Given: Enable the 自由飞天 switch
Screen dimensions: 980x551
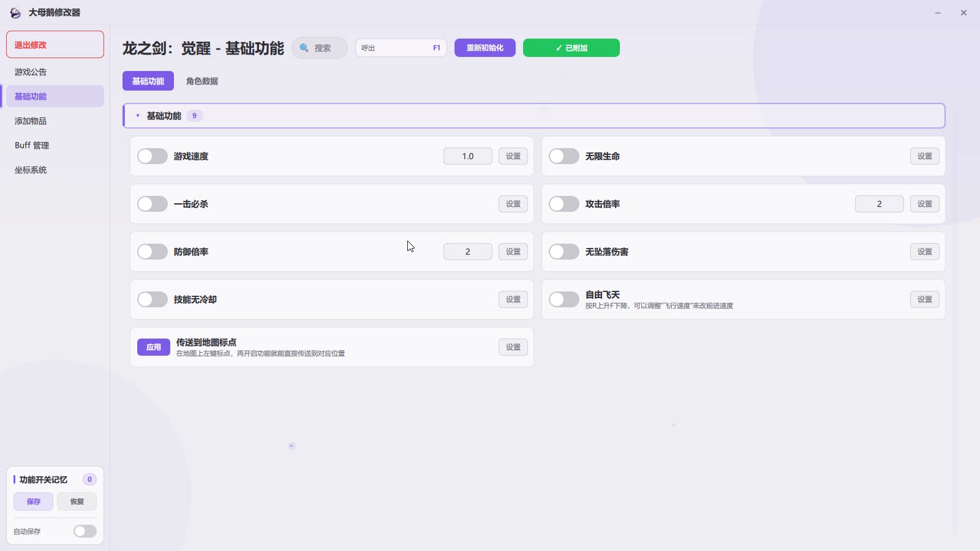Looking at the screenshot, I should click(x=564, y=299).
